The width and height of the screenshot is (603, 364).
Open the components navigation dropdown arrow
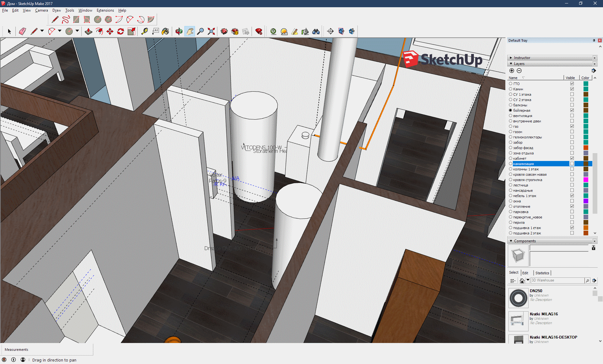tap(528, 280)
